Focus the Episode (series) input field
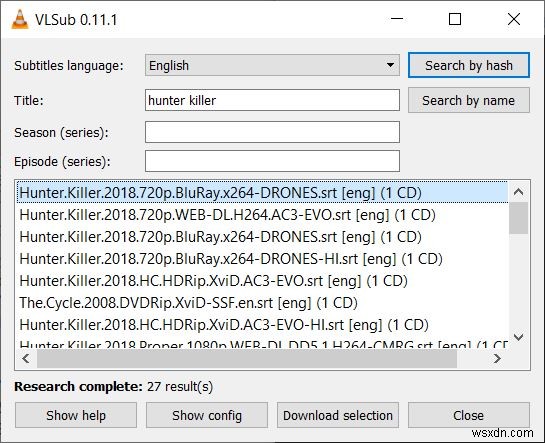The height and width of the screenshot is (443, 545). [272, 161]
